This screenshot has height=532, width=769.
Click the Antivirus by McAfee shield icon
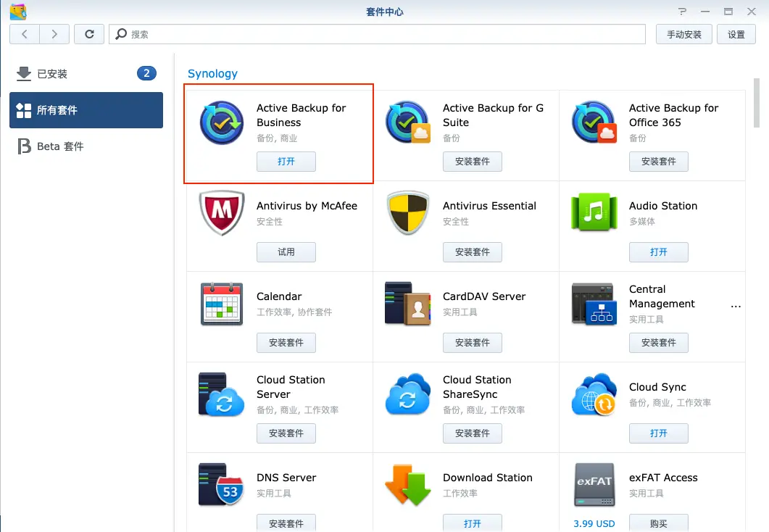point(222,213)
